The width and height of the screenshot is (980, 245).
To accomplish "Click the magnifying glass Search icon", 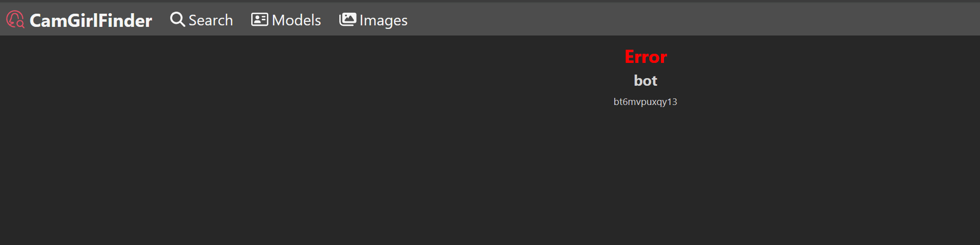I will click(x=177, y=19).
